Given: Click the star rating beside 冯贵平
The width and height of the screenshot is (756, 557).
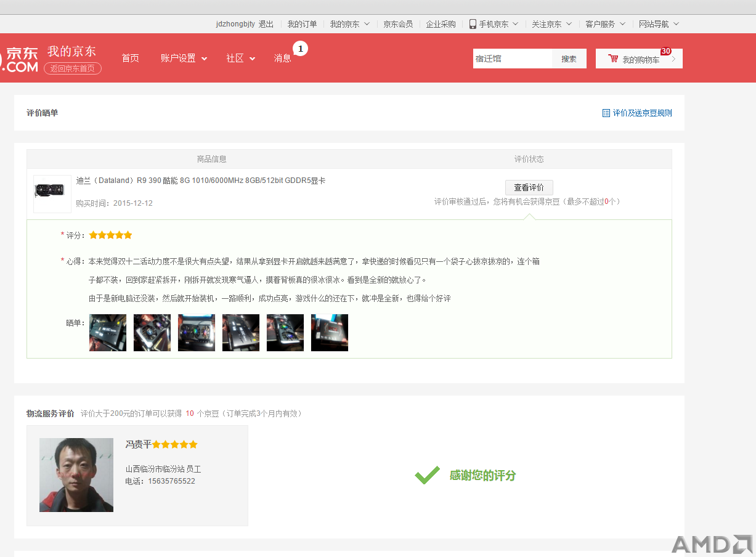Looking at the screenshot, I should point(175,444).
